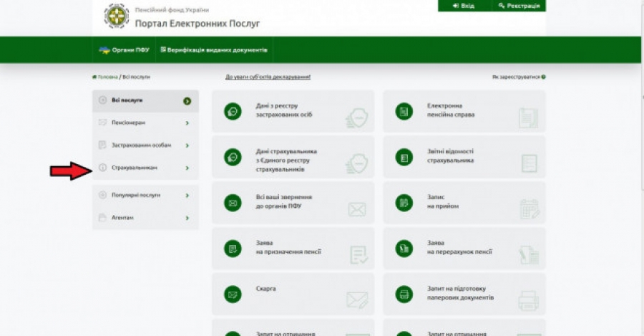Viewport: 644px width, 336px height.
Task: Select the 'Запит на підготовку паперових документів' icon
Action: [x=404, y=294]
